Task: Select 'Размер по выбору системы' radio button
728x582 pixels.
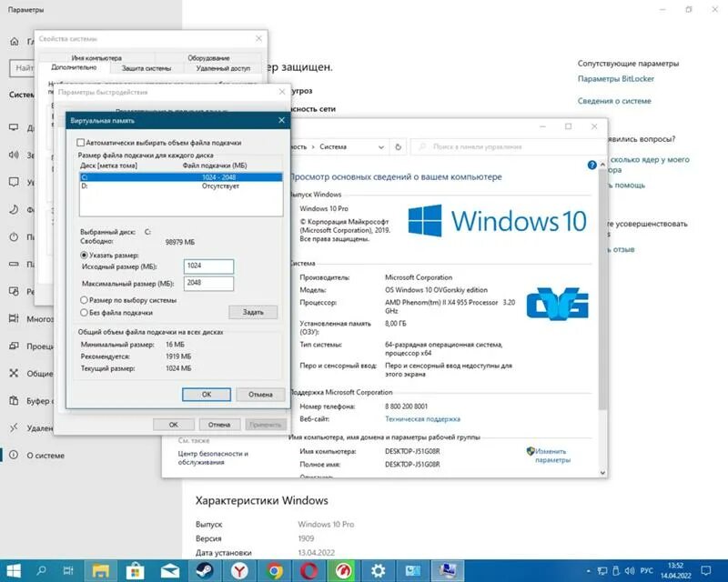Action: click(x=84, y=300)
